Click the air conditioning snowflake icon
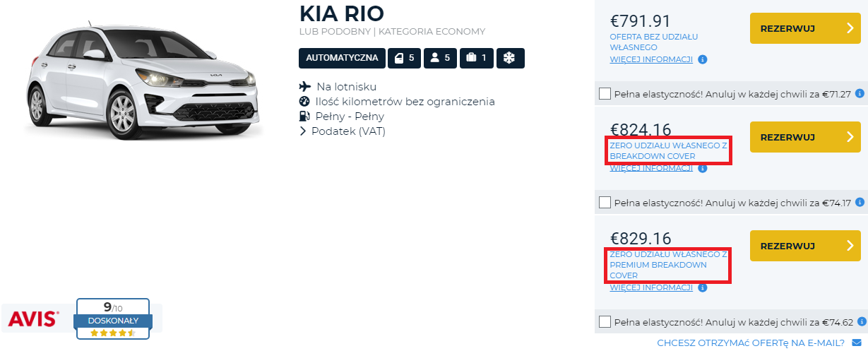868x351 pixels. 510,58
